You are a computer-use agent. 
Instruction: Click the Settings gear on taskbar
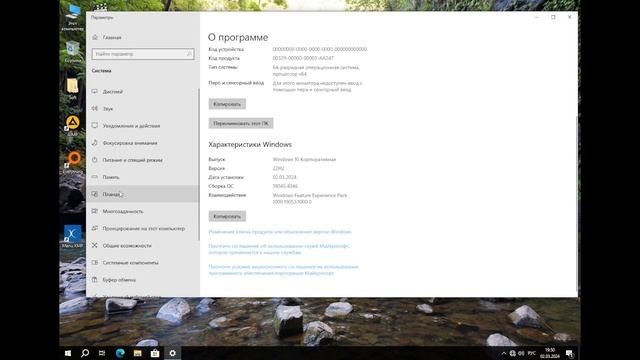pos(173,353)
